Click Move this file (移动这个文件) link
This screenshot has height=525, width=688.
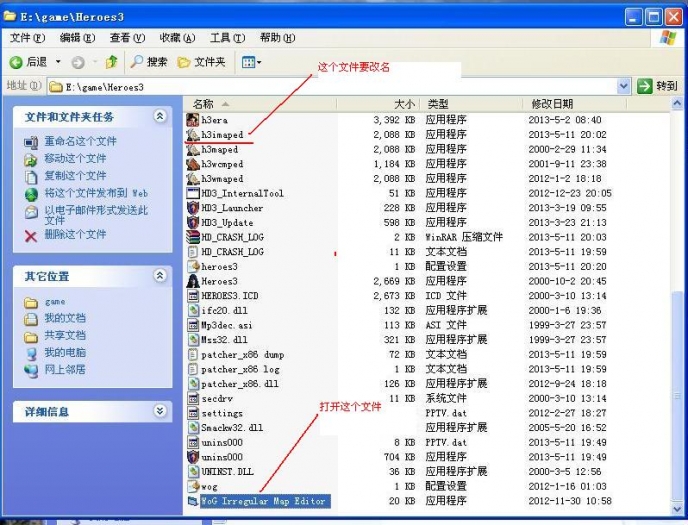click(x=75, y=158)
